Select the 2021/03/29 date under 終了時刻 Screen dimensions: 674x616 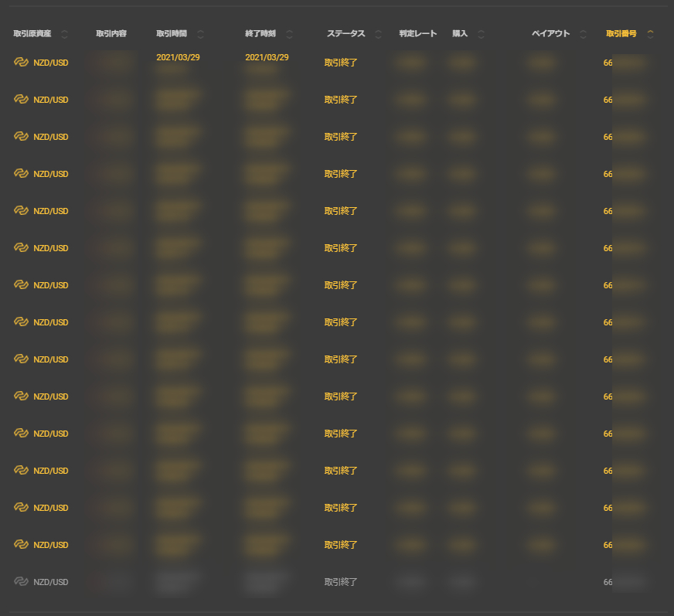coord(267,57)
